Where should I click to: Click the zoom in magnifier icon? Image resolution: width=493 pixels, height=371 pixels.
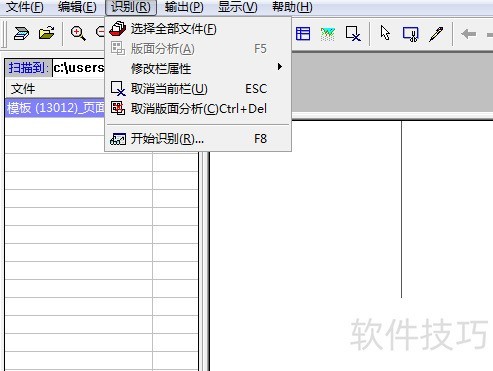[x=78, y=33]
